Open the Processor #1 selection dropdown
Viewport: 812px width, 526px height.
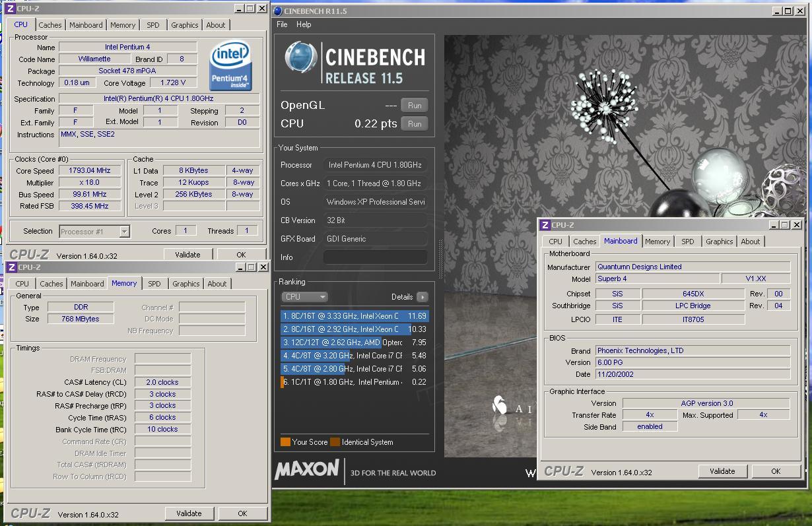click(x=94, y=232)
